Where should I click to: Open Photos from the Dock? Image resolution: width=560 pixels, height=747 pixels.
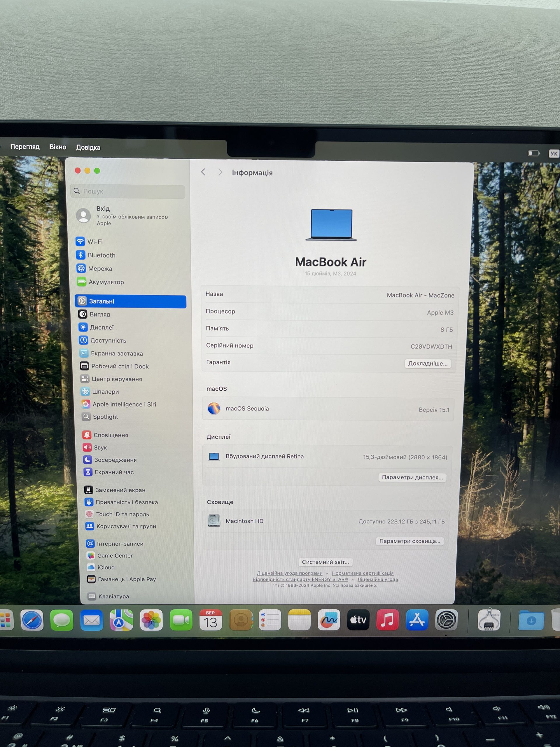(x=151, y=620)
